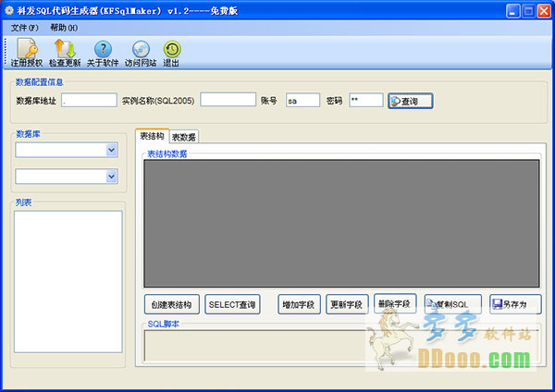Click the 表结构数据 grid area

point(341,224)
